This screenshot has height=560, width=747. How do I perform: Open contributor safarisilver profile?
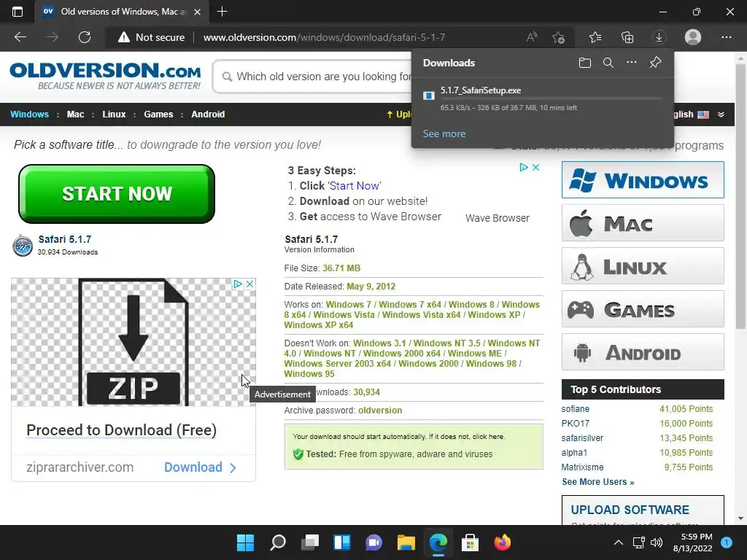[x=582, y=438]
